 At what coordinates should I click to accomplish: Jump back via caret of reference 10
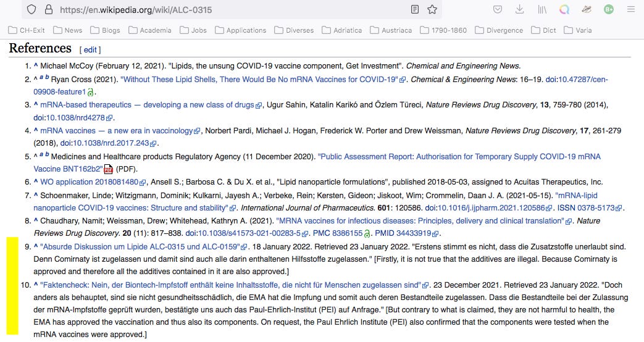tap(36, 285)
